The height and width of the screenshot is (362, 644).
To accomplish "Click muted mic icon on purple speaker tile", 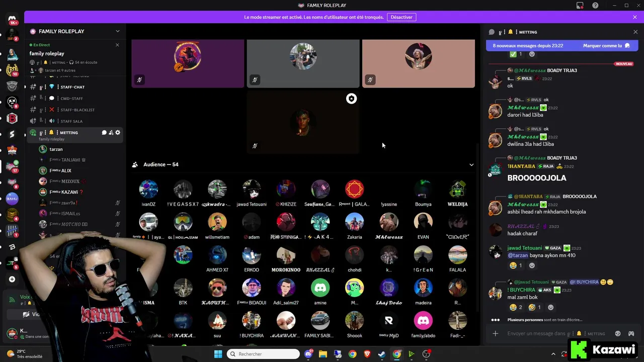I will click(139, 79).
